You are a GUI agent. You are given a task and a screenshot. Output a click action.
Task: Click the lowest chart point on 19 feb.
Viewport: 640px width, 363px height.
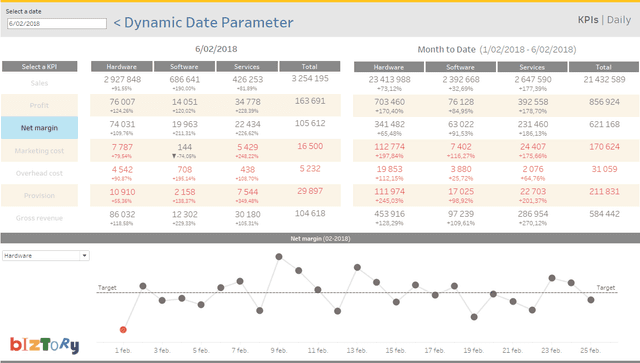[474, 317]
